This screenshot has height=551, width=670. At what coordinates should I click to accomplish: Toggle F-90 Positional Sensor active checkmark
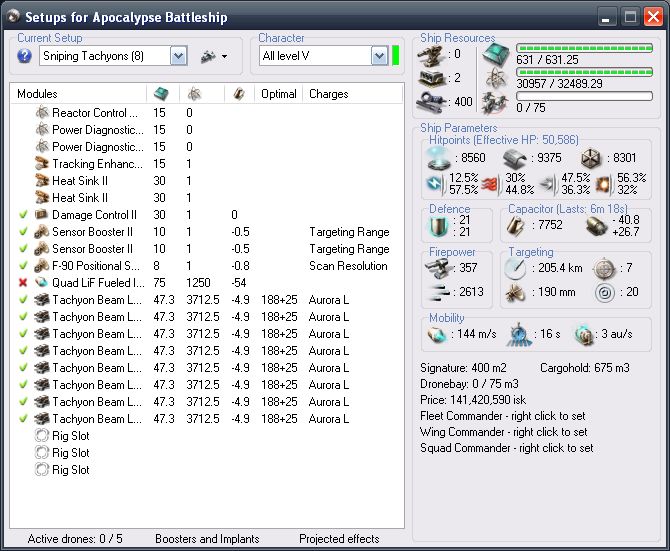pyautogui.click(x=23, y=266)
